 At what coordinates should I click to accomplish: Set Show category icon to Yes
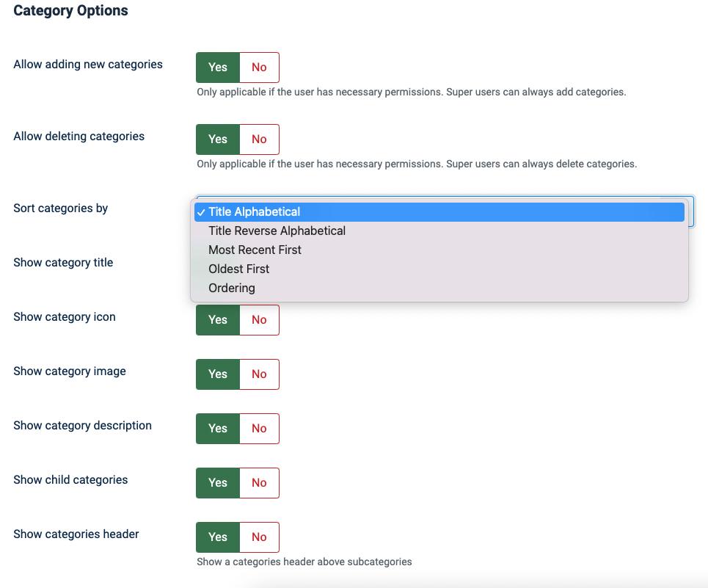[218, 320]
